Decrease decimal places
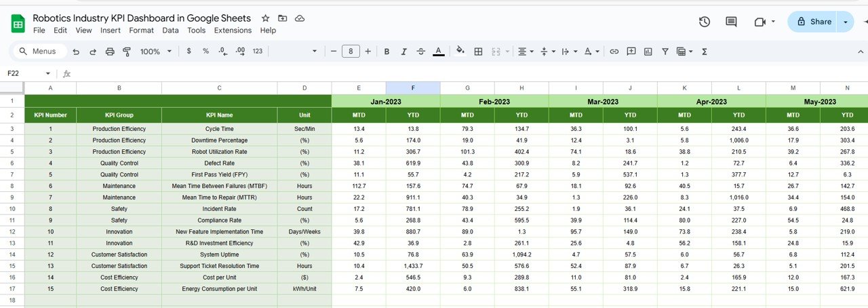This screenshot has height=308, width=868. (223, 52)
